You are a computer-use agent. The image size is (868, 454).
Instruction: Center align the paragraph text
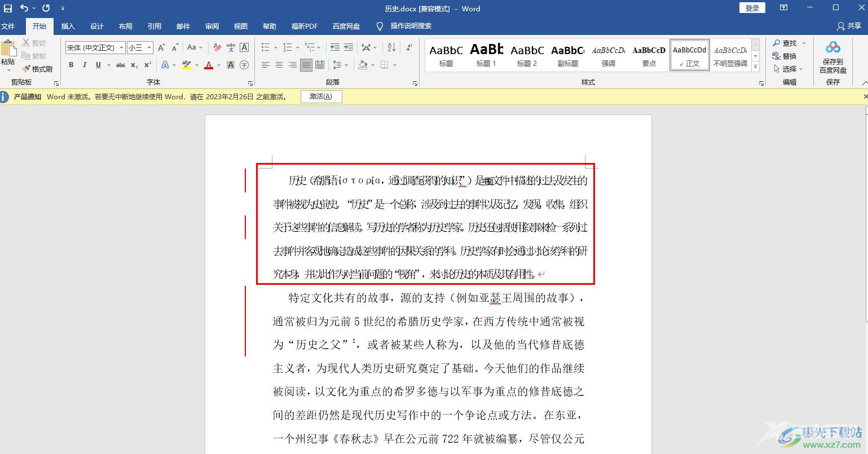(x=279, y=65)
